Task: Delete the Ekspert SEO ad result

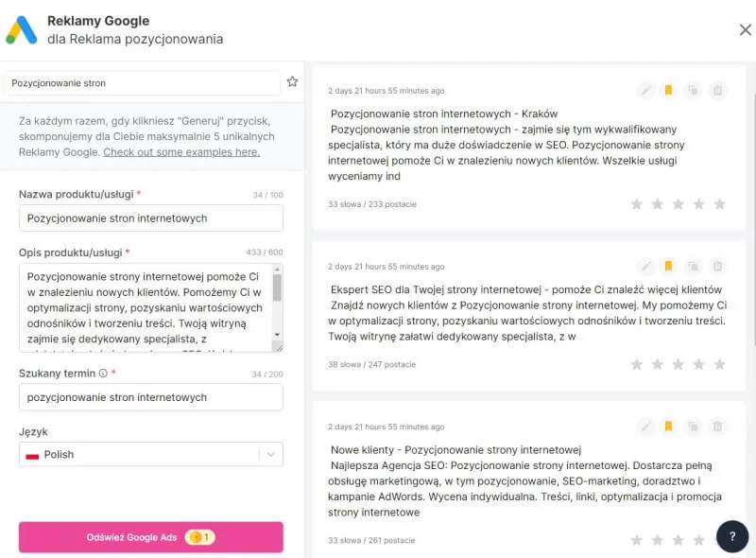Action: 717,267
